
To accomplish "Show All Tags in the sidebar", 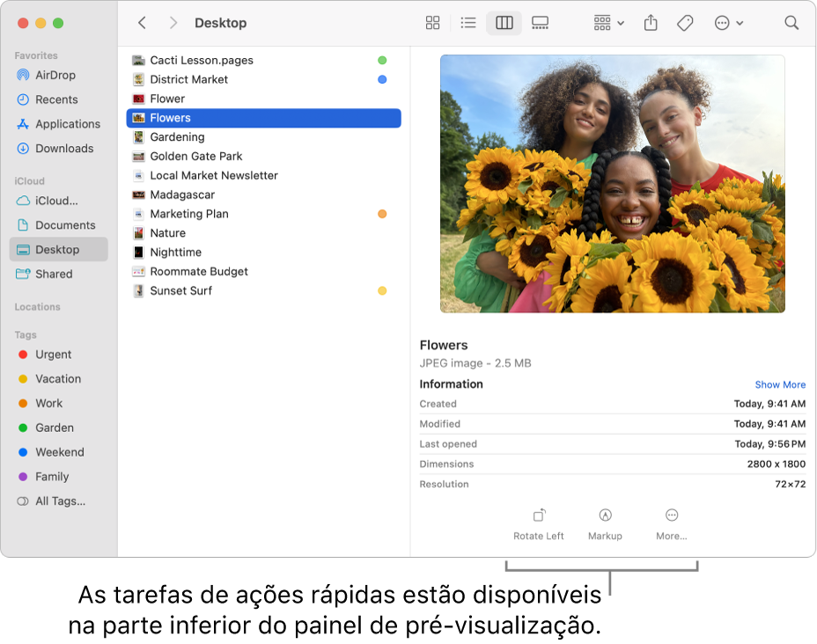I will click(51, 501).
